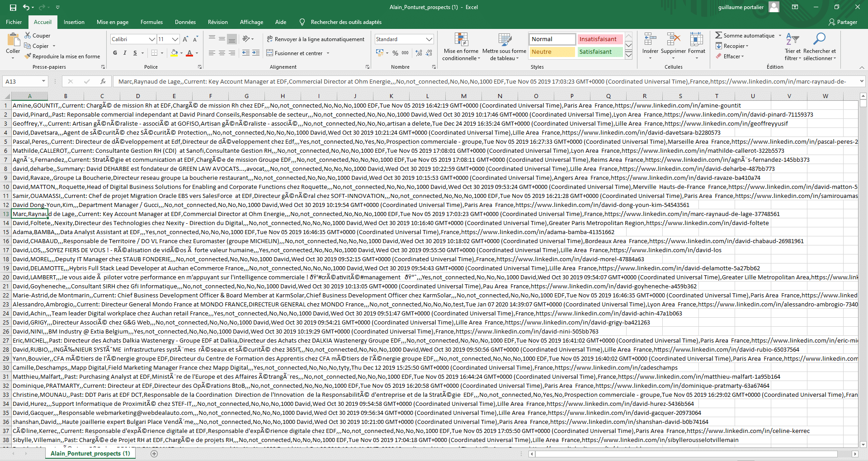Switch to the Insertion tab
The width and height of the screenshot is (868, 461).
(74, 22)
